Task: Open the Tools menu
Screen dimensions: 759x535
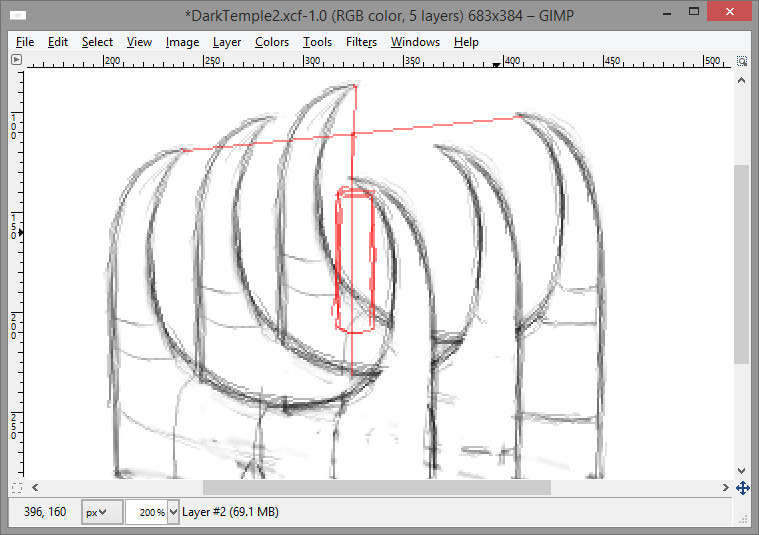Action: 317,42
